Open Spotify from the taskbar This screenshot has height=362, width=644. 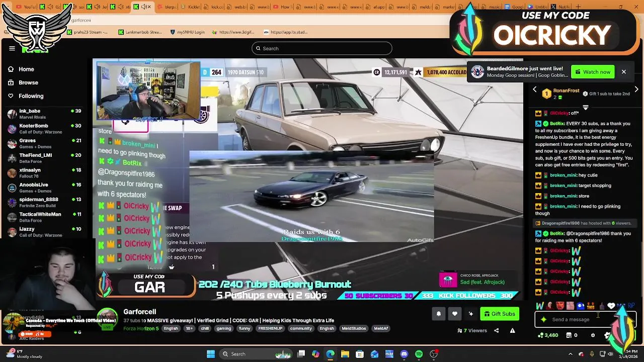[419, 354]
